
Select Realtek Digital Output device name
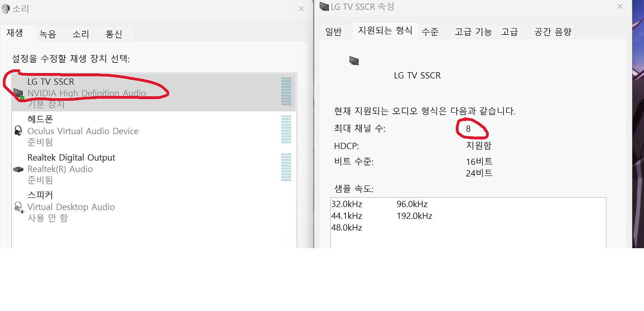71,158
